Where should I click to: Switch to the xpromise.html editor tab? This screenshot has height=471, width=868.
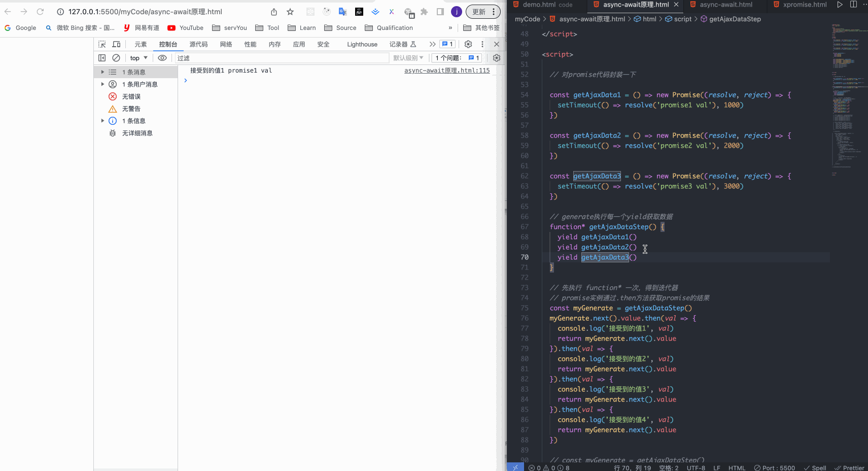805,5
